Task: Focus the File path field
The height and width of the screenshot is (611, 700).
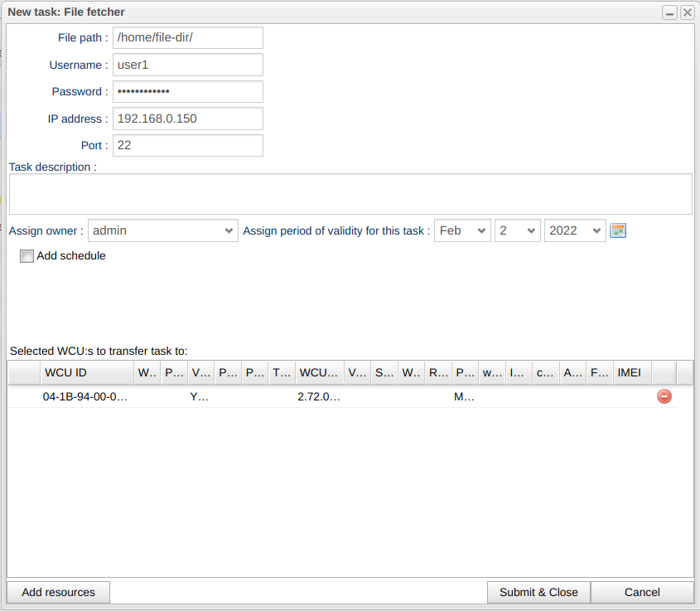Action: point(187,38)
